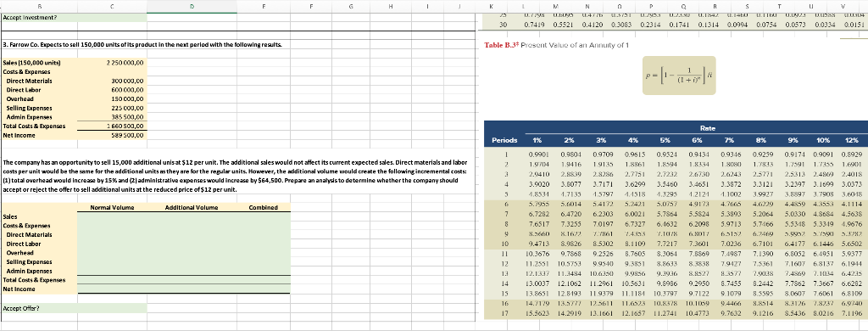Click the 'Normal Volume' column heading
Viewport: 868px width, 331px height.
point(112,207)
